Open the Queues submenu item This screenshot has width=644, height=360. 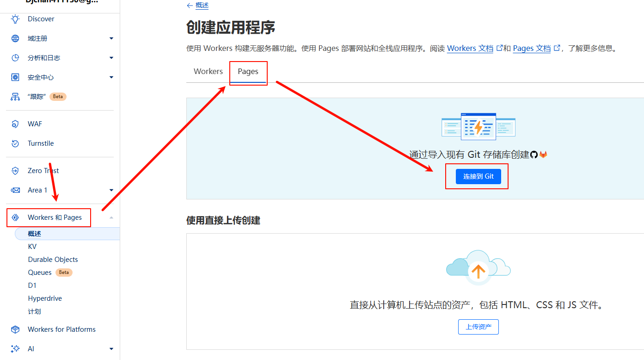click(40, 273)
